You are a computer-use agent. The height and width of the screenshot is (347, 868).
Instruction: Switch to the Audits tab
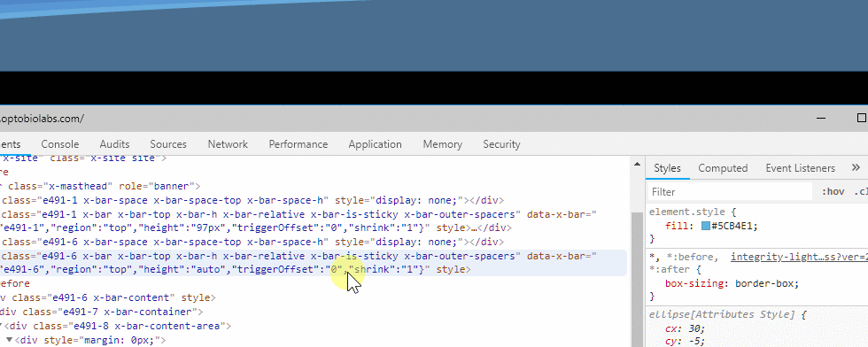(114, 144)
